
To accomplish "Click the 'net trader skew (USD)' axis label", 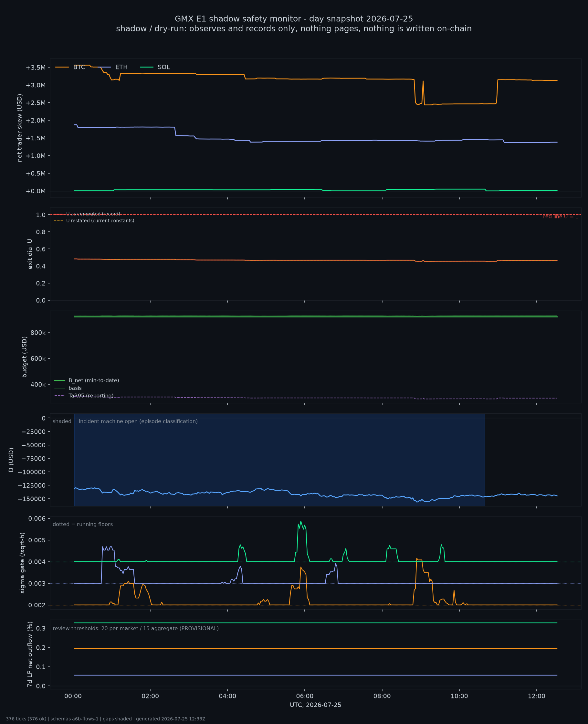I will (x=20, y=128).
